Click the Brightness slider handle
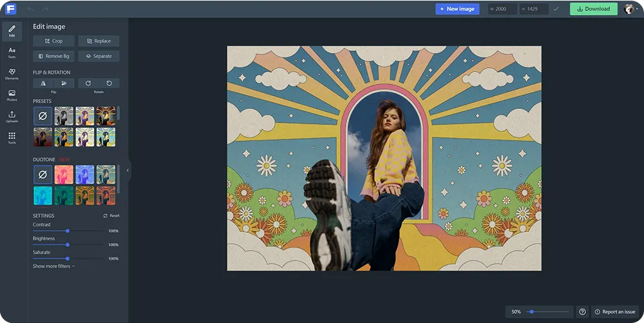The width and height of the screenshot is (644, 323). point(68,245)
